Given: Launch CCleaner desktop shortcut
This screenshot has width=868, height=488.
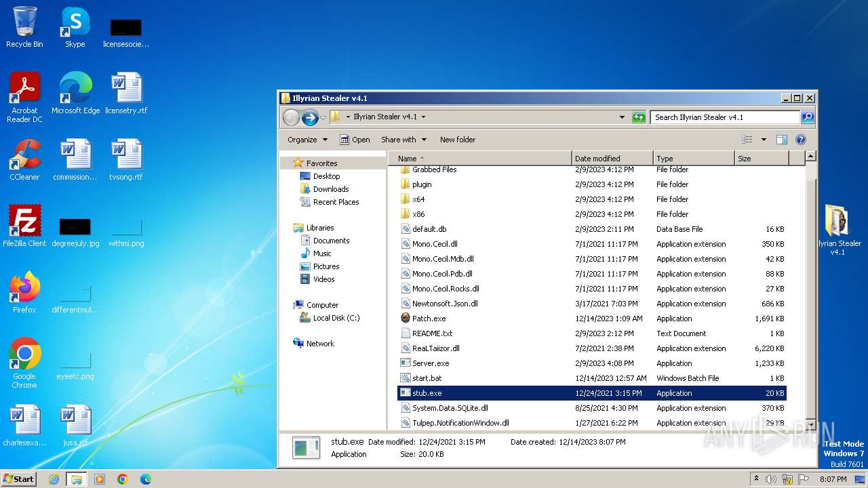Looking at the screenshot, I should coord(24,160).
